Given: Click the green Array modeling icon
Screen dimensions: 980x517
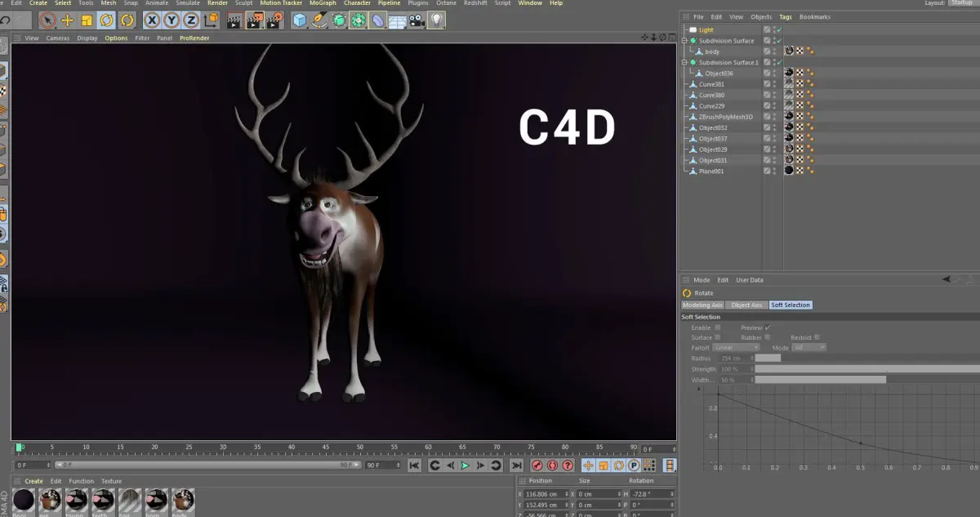Looking at the screenshot, I should point(358,20).
